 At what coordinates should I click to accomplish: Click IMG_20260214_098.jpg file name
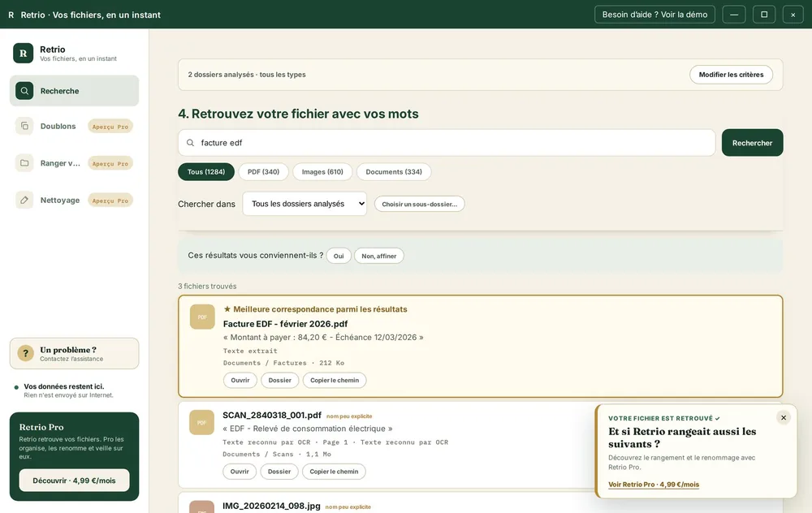point(271,506)
